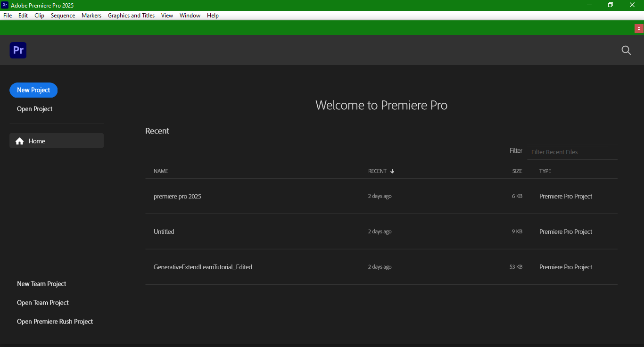The height and width of the screenshot is (347, 644).
Task: Click the Home house icon
Action: tap(20, 141)
